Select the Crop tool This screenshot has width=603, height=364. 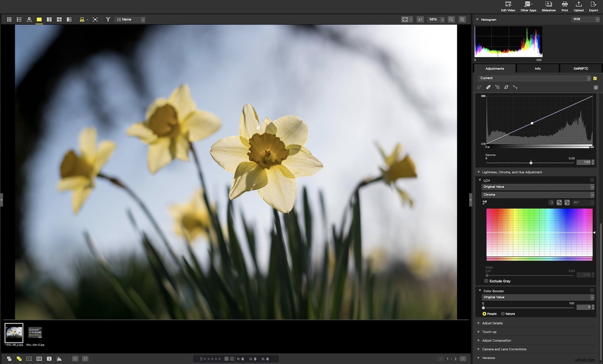[x=506, y=87]
